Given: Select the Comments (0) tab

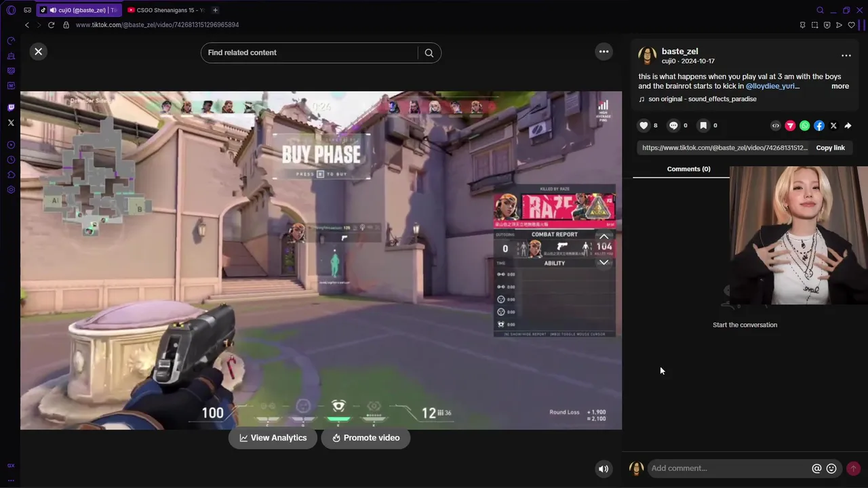Looking at the screenshot, I should [688, 169].
